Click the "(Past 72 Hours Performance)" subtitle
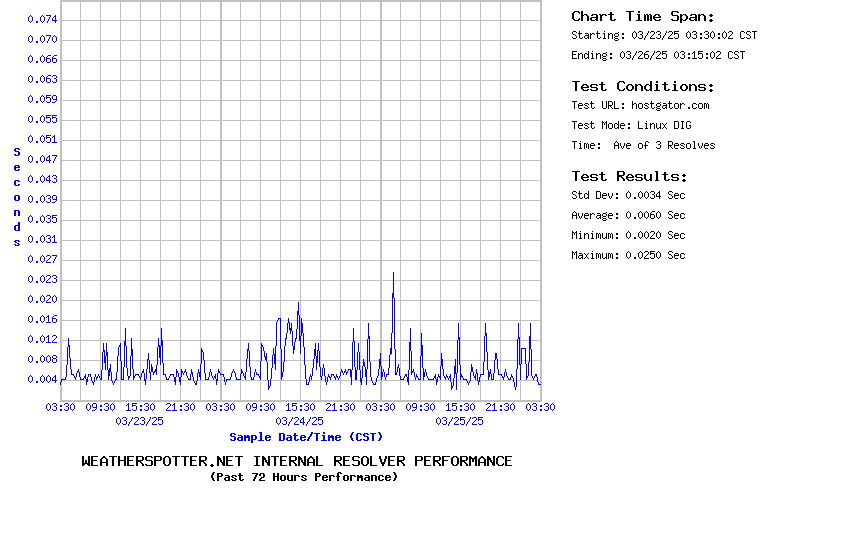This screenshot has height=550, width=850. pyautogui.click(x=304, y=477)
